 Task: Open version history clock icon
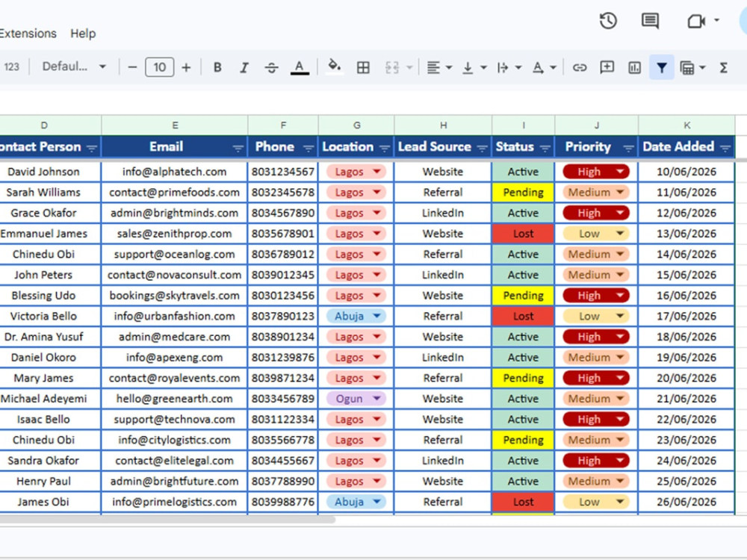coord(608,21)
